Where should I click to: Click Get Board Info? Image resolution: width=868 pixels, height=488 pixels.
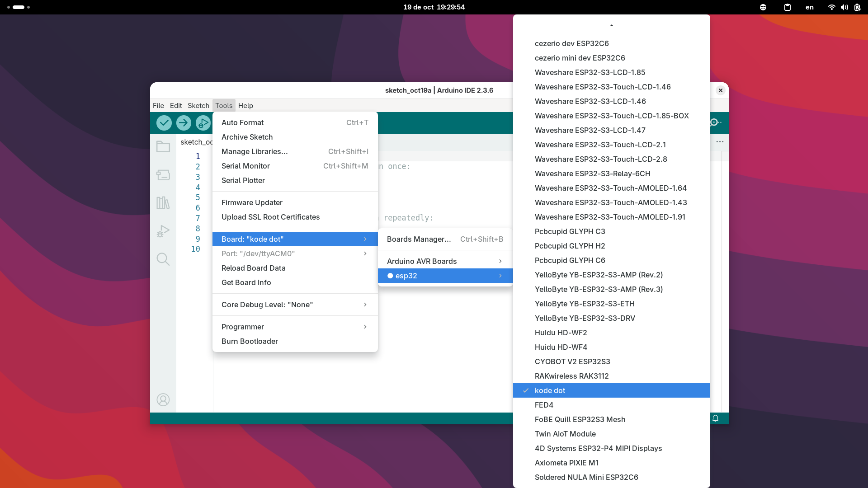tap(246, 282)
